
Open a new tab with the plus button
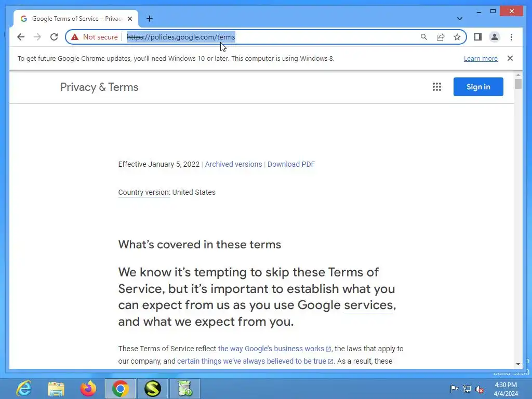pos(150,19)
